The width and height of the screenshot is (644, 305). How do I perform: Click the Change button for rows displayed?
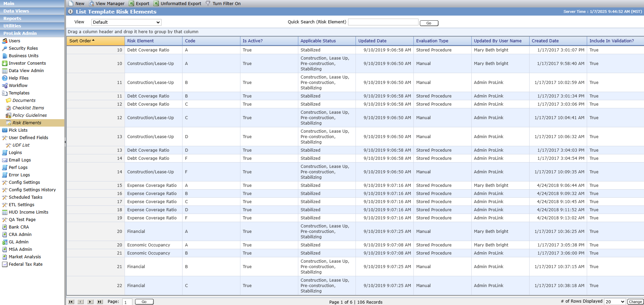click(x=636, y=302)
